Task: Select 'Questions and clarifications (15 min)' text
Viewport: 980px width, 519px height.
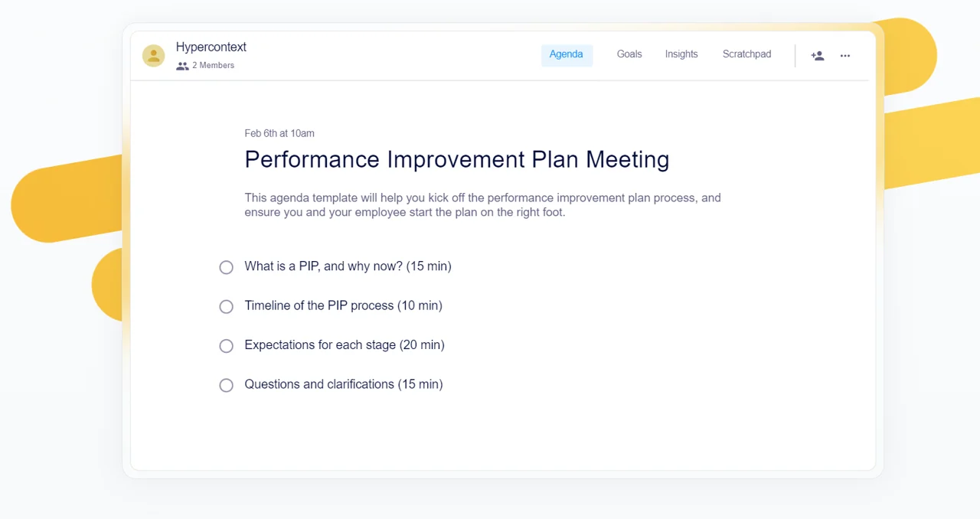Action: [344, 384]
